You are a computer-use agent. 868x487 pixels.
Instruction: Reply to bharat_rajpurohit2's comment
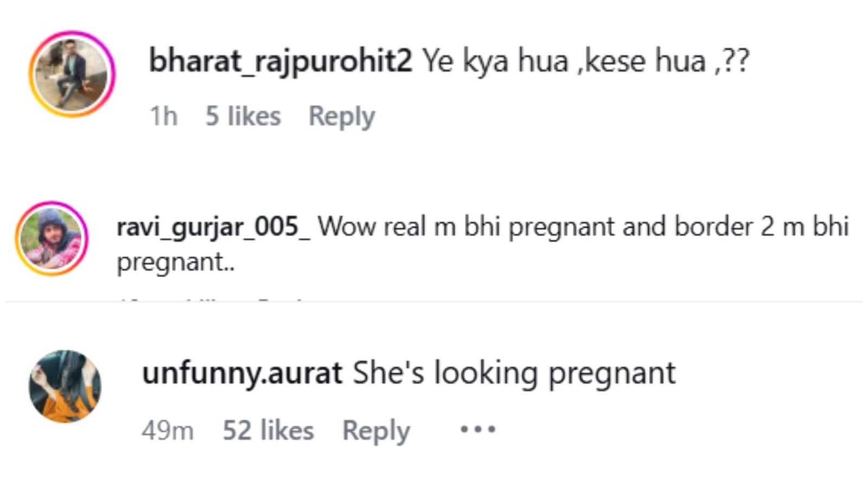point(341,116)
